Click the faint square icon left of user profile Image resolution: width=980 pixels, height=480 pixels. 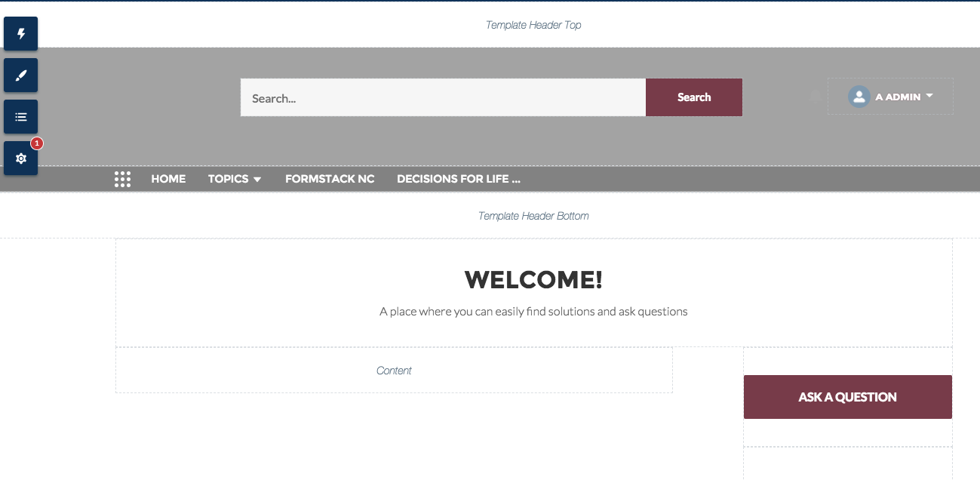(x=815, y=96)
